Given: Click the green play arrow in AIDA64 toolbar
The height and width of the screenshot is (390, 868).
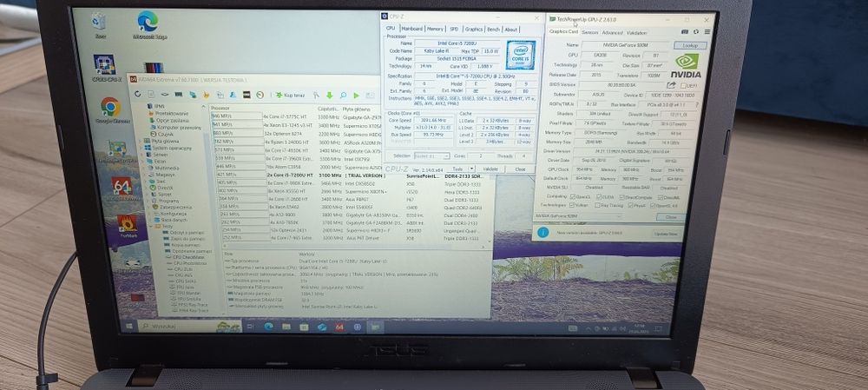Looking at the screenshot, I should [357, 96].
